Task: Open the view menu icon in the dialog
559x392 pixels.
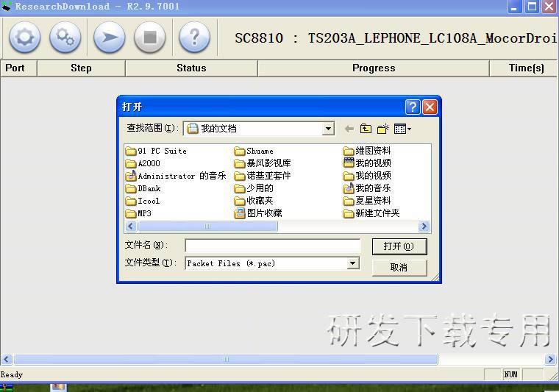Action: tap(402, 129)
